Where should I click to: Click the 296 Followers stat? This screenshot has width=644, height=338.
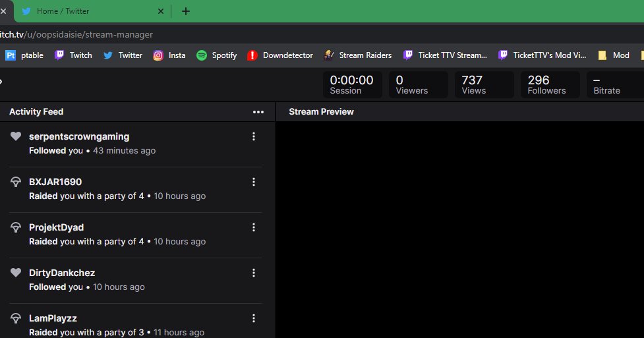pyautogui.click(x=550, y=84)
